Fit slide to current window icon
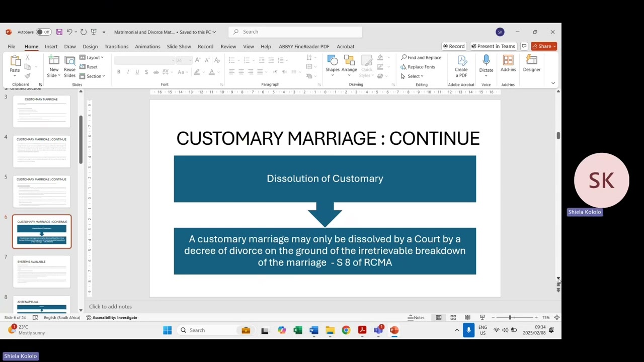644x362 pixels. coord(557,318)
